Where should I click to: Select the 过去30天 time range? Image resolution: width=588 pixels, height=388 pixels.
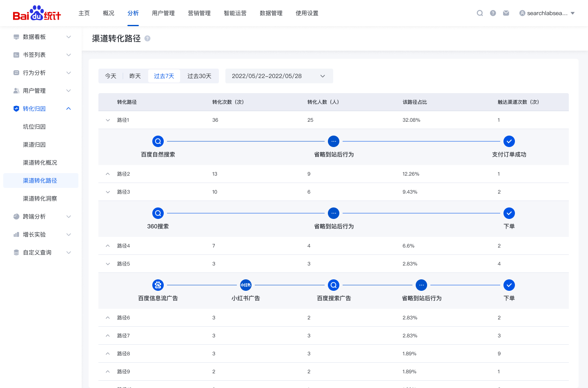[x=199, y=76]
